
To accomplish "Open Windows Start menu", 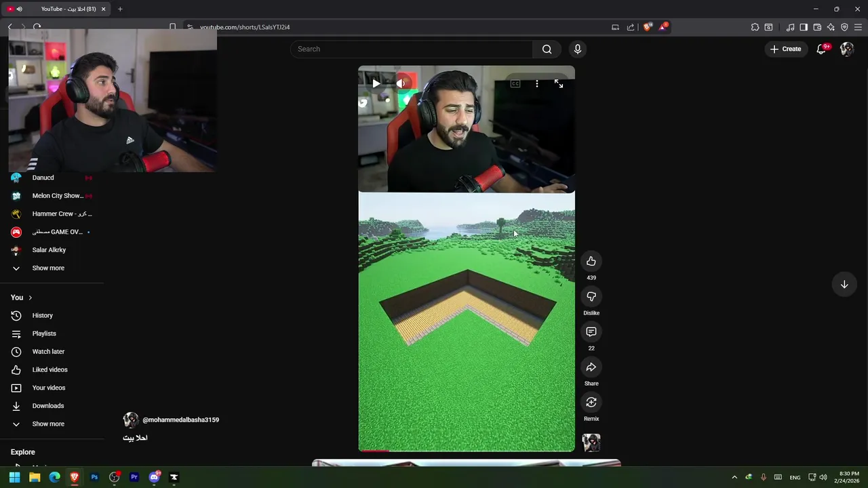I will [x=14, y=477].
